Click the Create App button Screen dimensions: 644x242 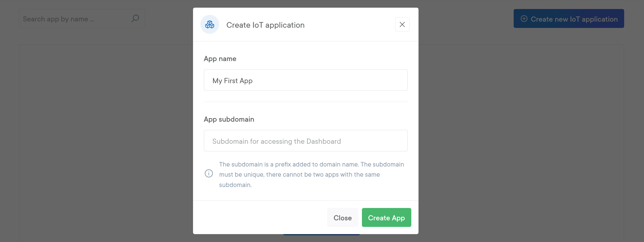(386, 217)
